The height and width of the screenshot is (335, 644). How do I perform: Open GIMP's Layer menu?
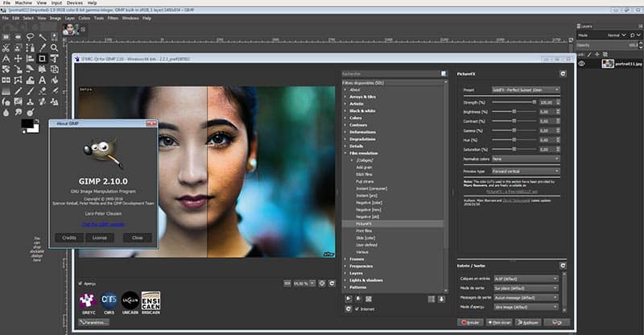tap(70, 18)
